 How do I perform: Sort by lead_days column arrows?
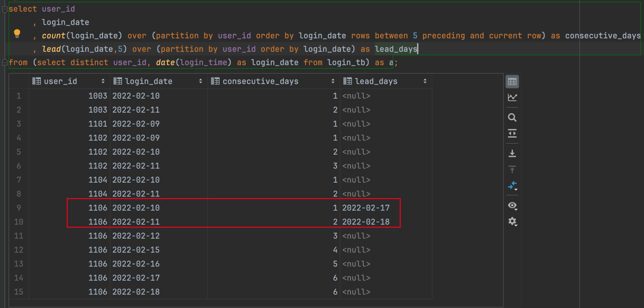(425, 81)
